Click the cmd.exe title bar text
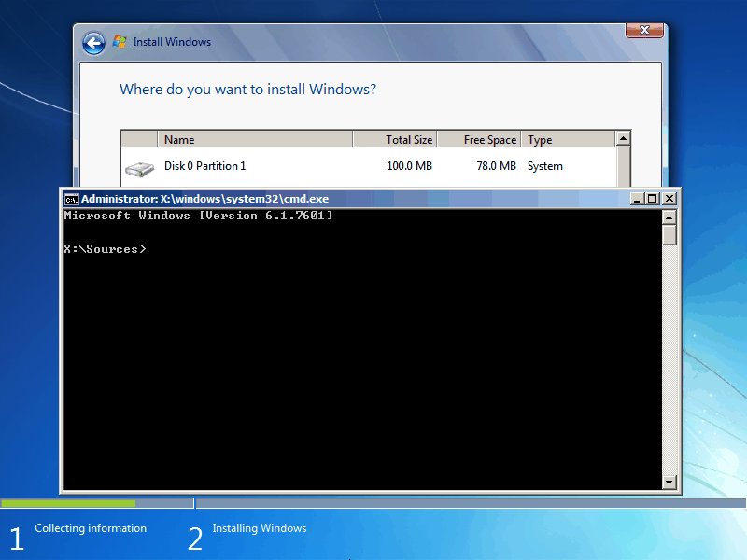The height and width of the screenshot is (560, 747). coord(204,199)
